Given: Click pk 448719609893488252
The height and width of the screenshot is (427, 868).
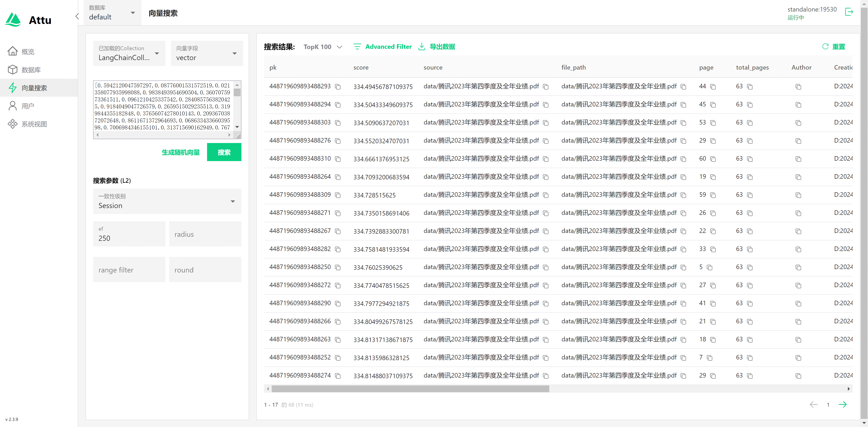Looking at the screenshot, I should tap(300, 357).
